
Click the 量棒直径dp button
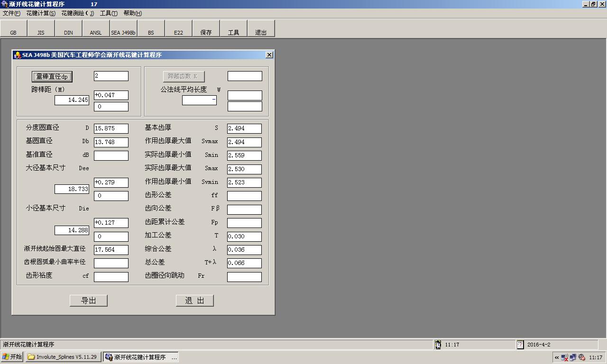(52, 77)
